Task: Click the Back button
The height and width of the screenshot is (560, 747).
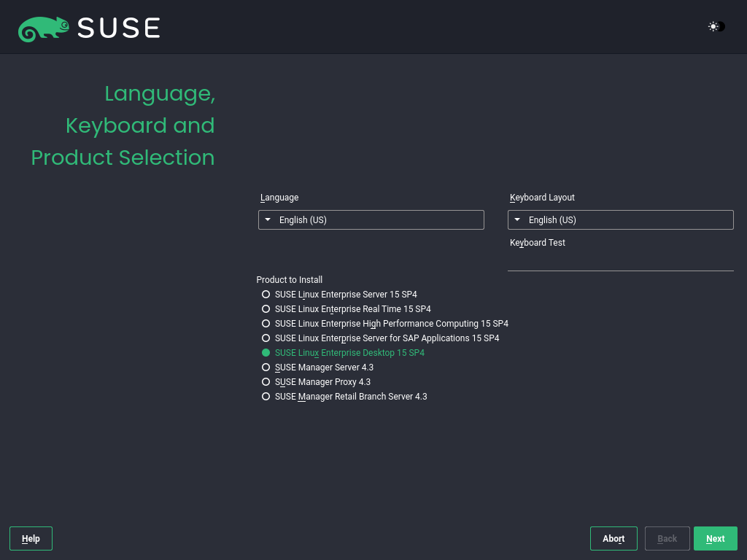Action: pyautogui.click(x=667, y=539)
